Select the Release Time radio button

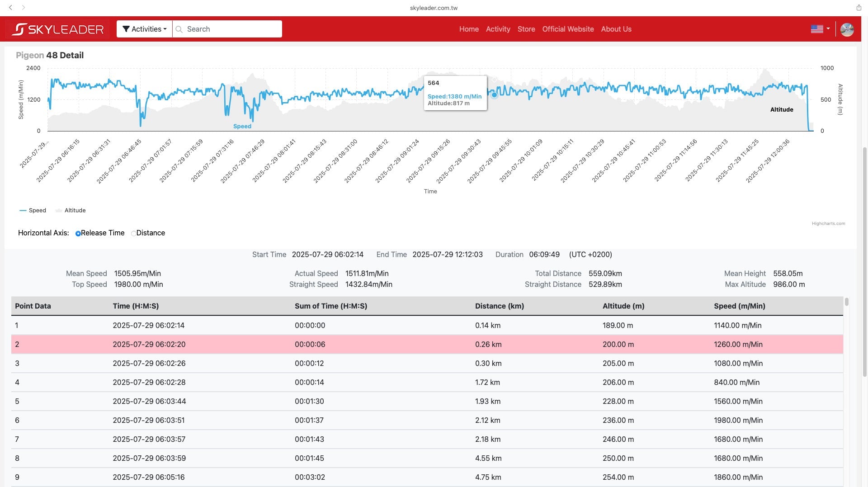point(78,234)
